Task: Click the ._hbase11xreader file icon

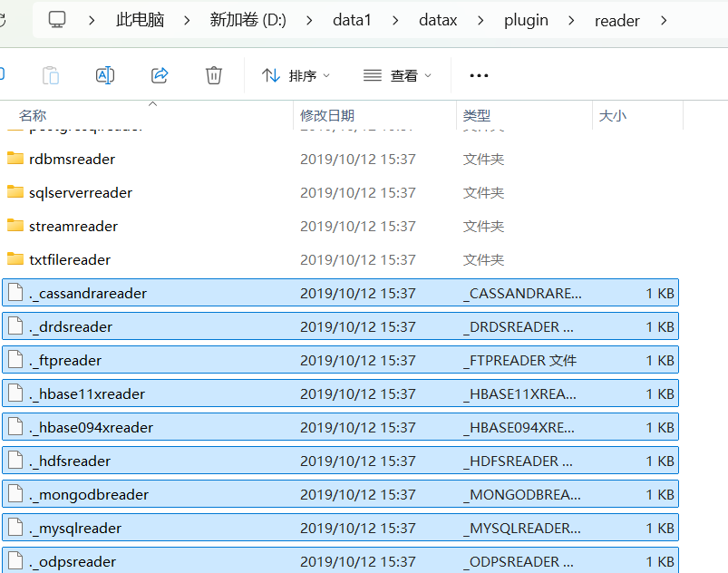Action: point(15,393)
